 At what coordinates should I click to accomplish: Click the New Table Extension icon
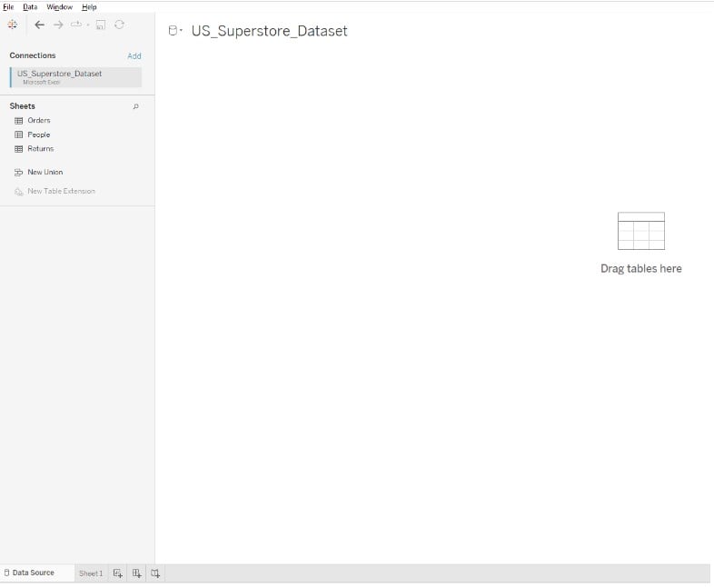[19, 192]
